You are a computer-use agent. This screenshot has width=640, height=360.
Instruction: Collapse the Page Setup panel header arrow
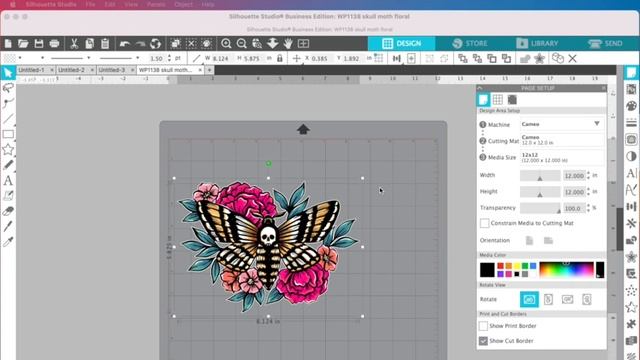[x=480, y=88]
